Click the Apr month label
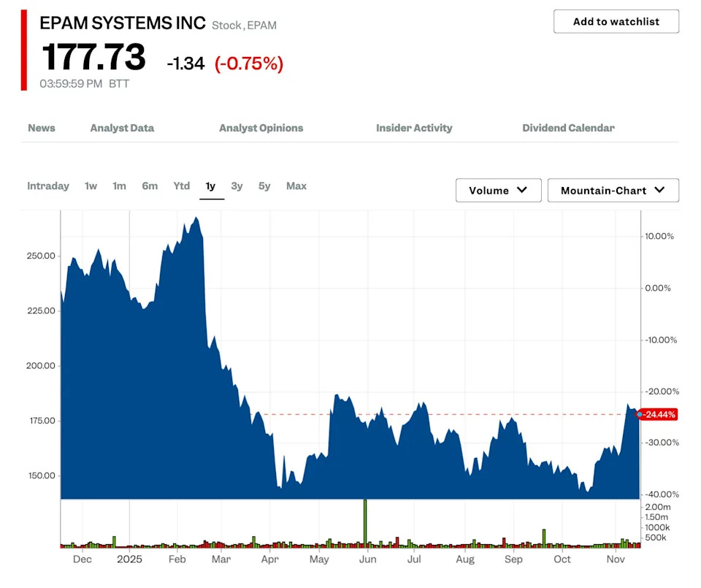 coord(270,560)
